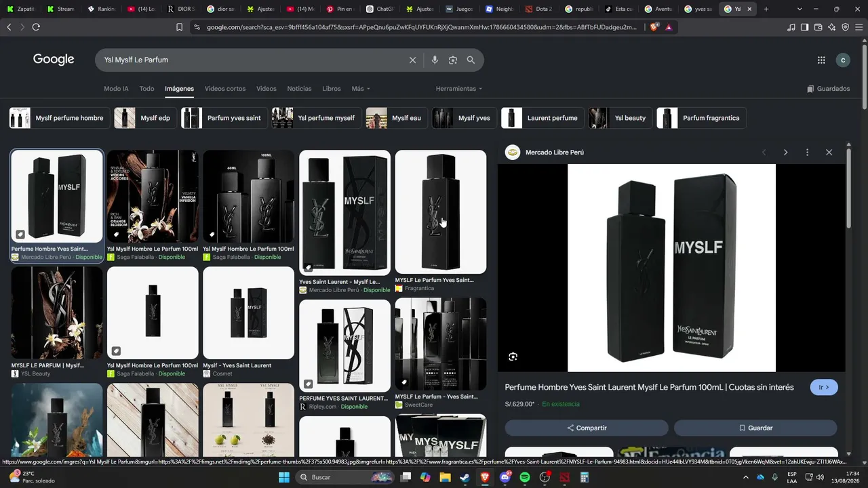Open the Calculator from the taskbar
The width and height of the screenshot is (868, 488).
coord(584,477)
